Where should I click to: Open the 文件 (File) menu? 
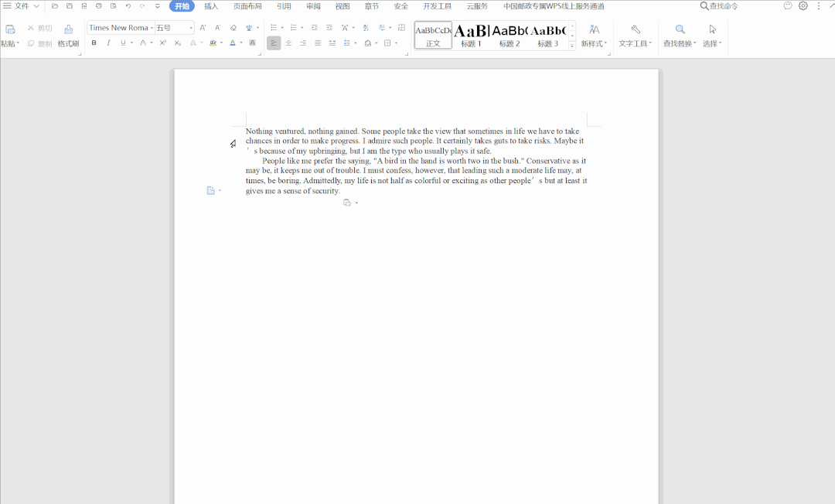coord(21,6)
